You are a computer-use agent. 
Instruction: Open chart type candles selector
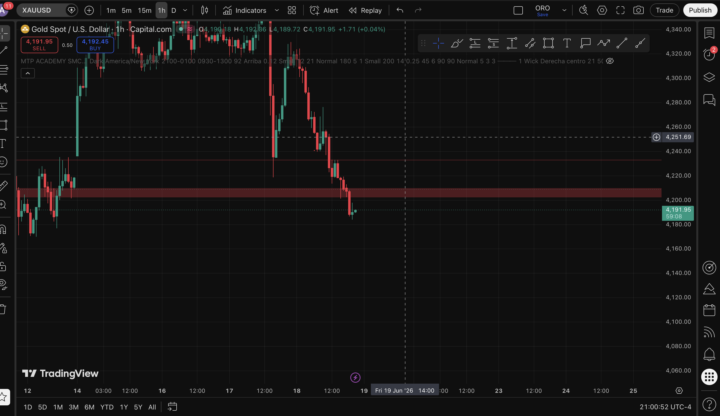point(204,10)
